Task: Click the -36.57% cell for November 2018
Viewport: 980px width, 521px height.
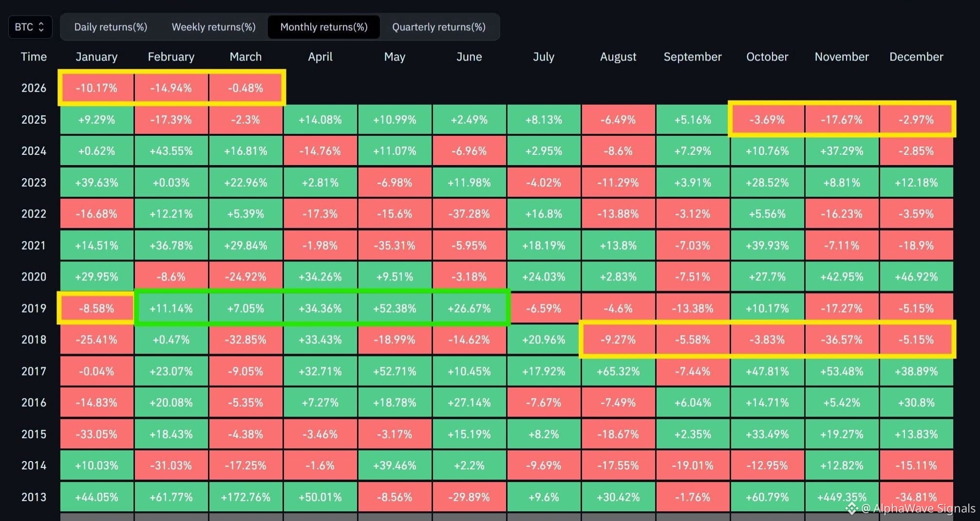Action: (842, 339)
